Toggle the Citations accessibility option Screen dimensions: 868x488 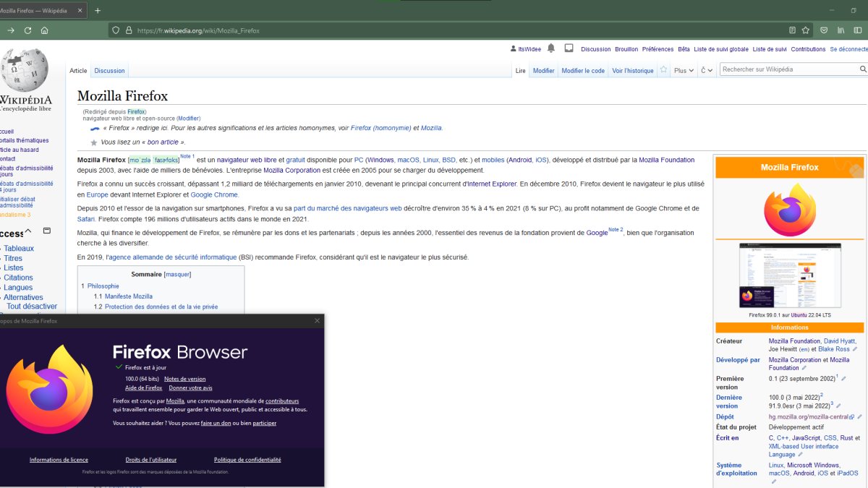pyautogui.click(x=18, y=278)
